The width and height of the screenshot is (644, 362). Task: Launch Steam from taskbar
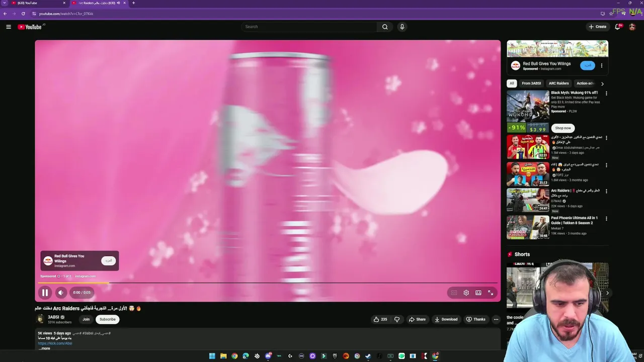[x=368, y=356]
